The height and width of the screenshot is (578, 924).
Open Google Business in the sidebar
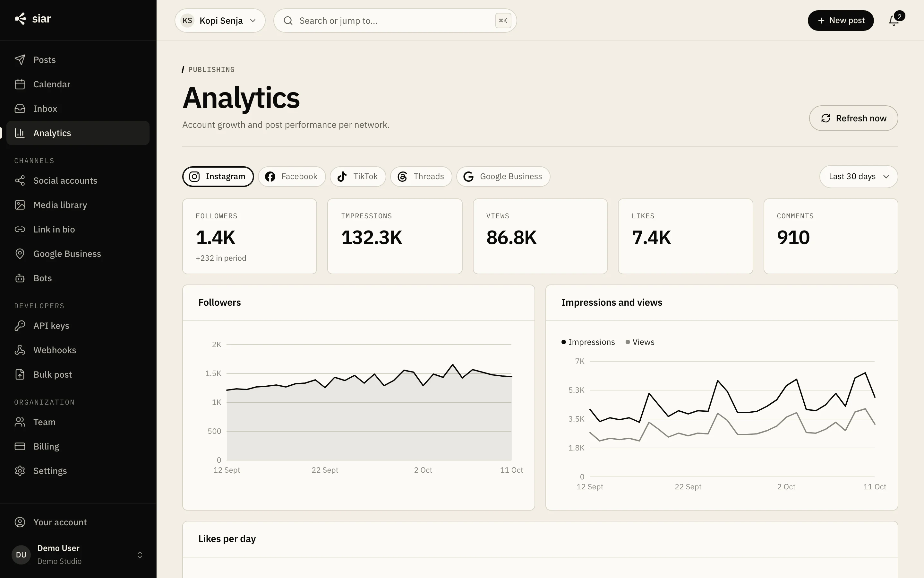(x=78, y=254)
